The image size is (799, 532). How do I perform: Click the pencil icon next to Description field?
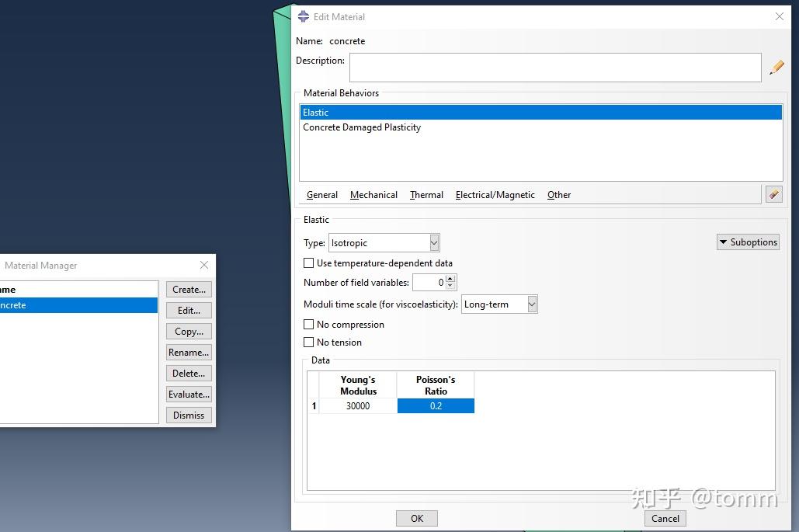coord(776,67)
